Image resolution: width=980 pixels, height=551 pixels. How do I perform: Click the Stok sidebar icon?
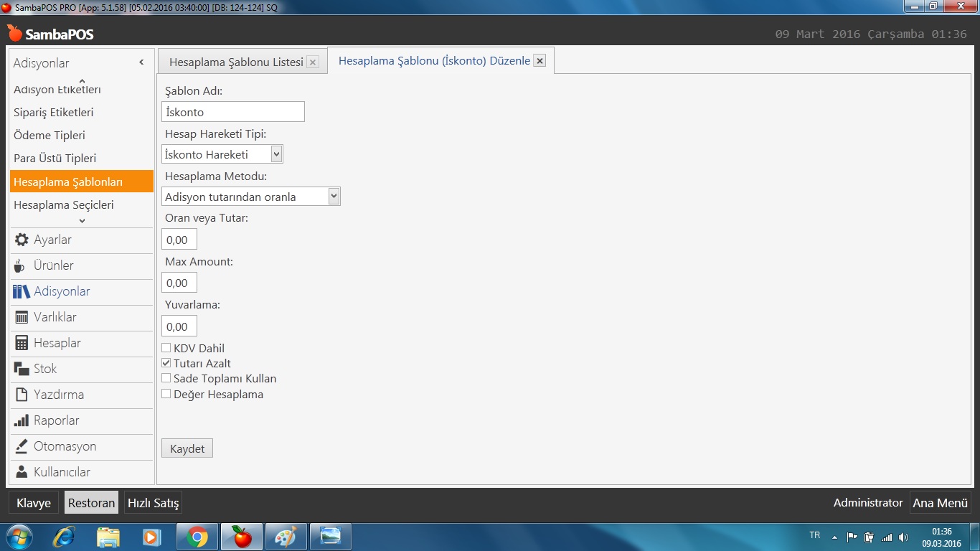tap(22, 369)
